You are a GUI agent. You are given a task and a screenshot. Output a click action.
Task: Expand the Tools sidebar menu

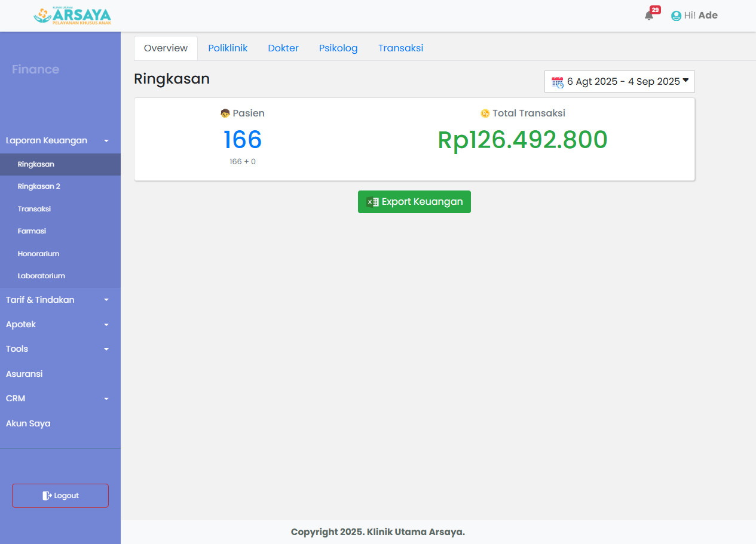tap(57, 349)
